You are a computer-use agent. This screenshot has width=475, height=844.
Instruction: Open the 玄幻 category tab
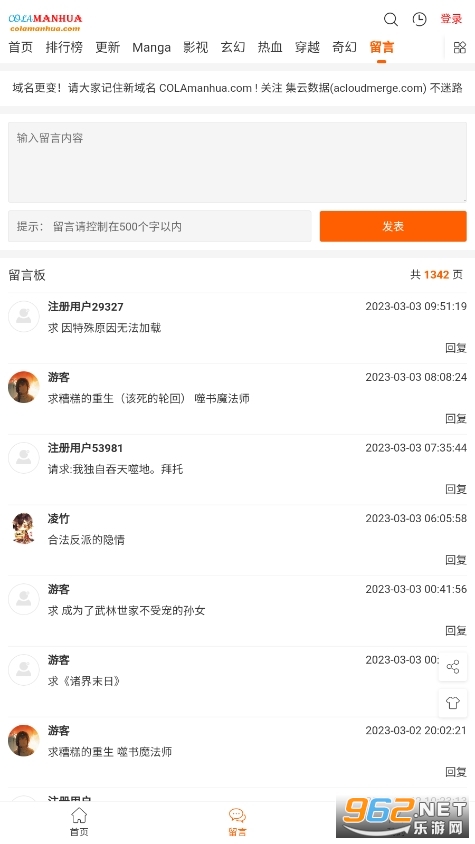point(233,47)
